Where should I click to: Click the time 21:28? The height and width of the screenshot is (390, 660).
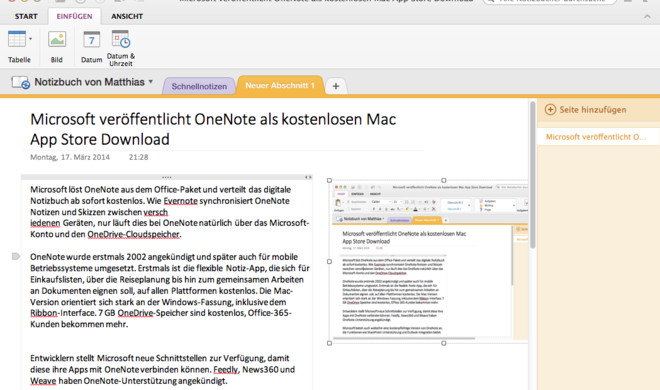click(x=138, y=157)
